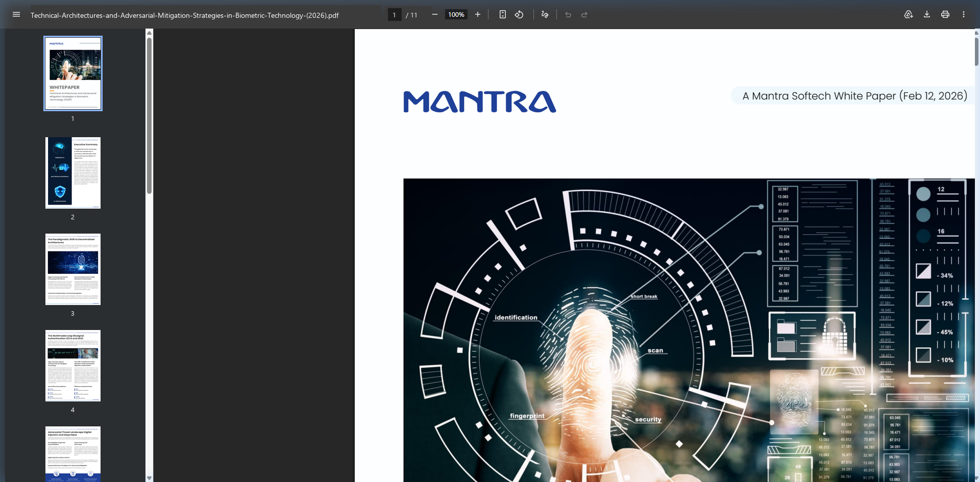The image size is (980, 482).
Task: Rotate the document counterclockwise
Action: [519, 14]
